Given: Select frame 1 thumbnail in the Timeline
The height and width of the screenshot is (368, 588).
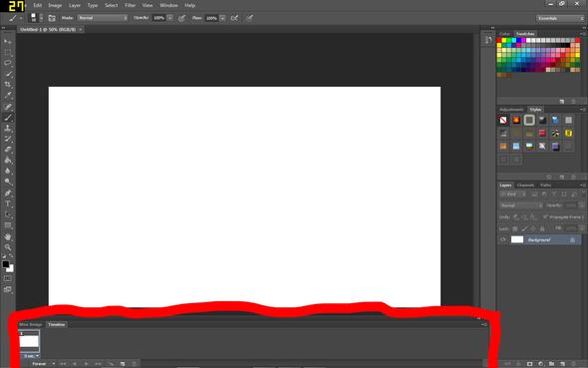Looking at the screenshot, I should coord(29,341).
